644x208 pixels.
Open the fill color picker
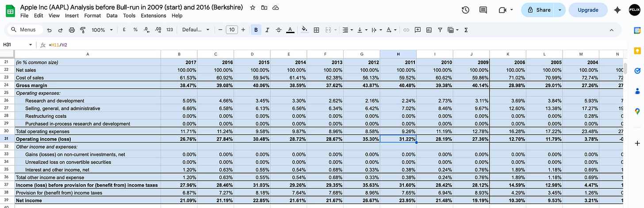[304, 30]
